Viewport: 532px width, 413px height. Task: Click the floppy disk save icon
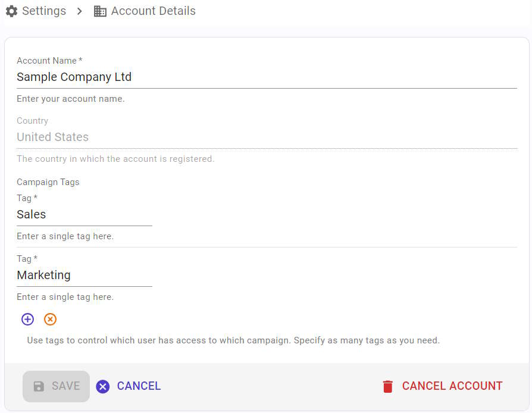coord(39,386)
